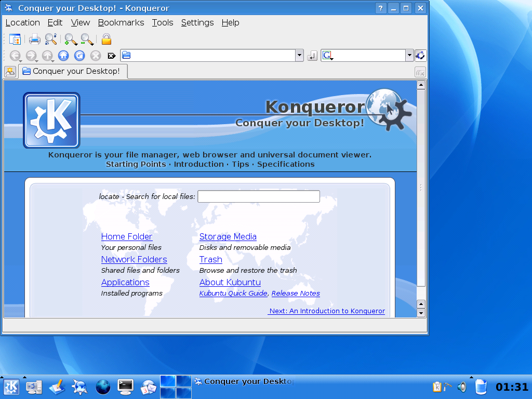Open the KDE K menu
Screen dimensions: 532x399
point(11,387)
